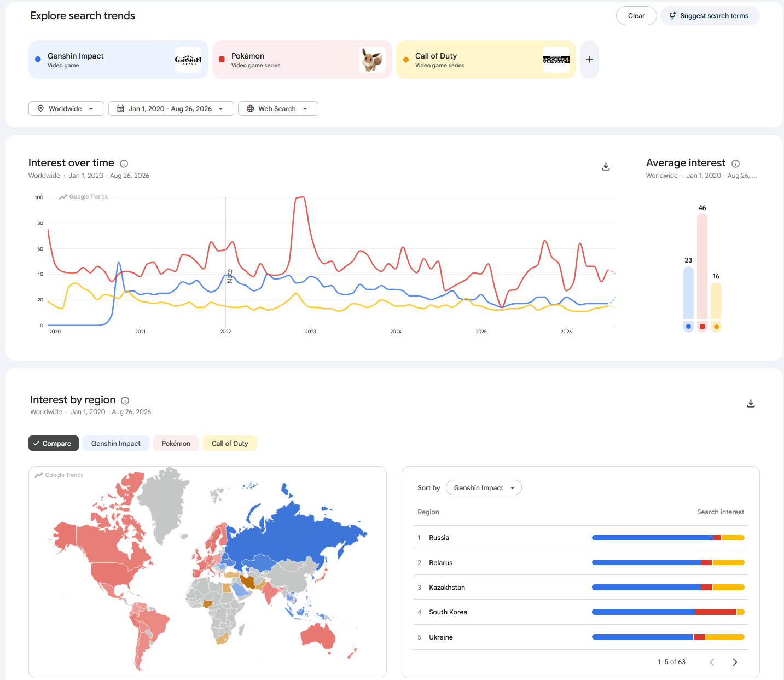Click Suggest search terms button
The width and height of the screenshot is (784, 680).
(x=710, y=16)
